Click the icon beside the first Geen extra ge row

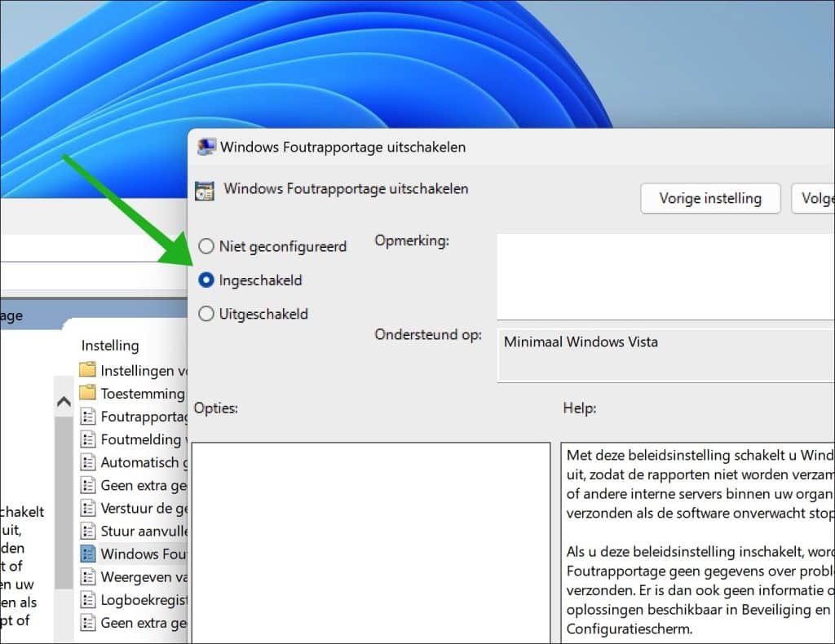(88, 485)
